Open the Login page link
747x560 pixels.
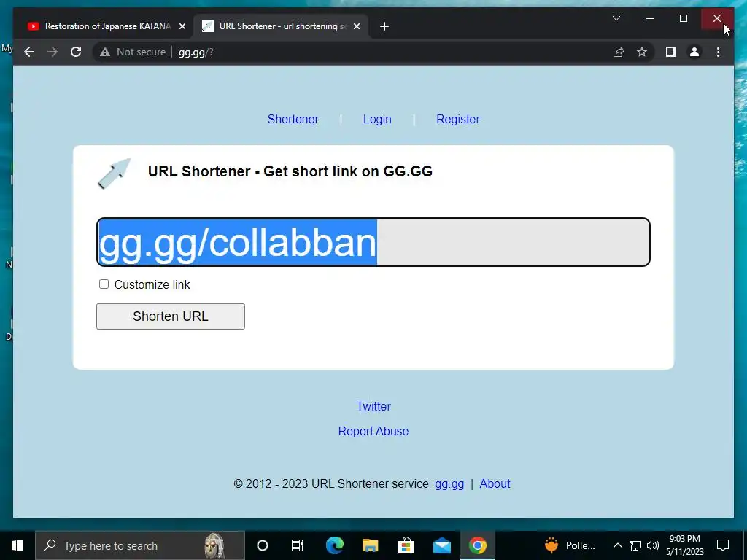tap(377, 119)
